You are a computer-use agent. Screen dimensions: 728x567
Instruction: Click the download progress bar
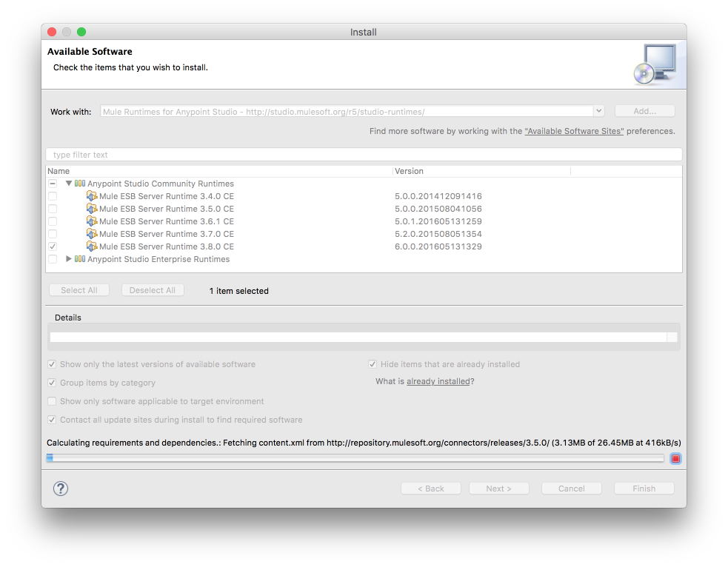click(x=355, y=458)
